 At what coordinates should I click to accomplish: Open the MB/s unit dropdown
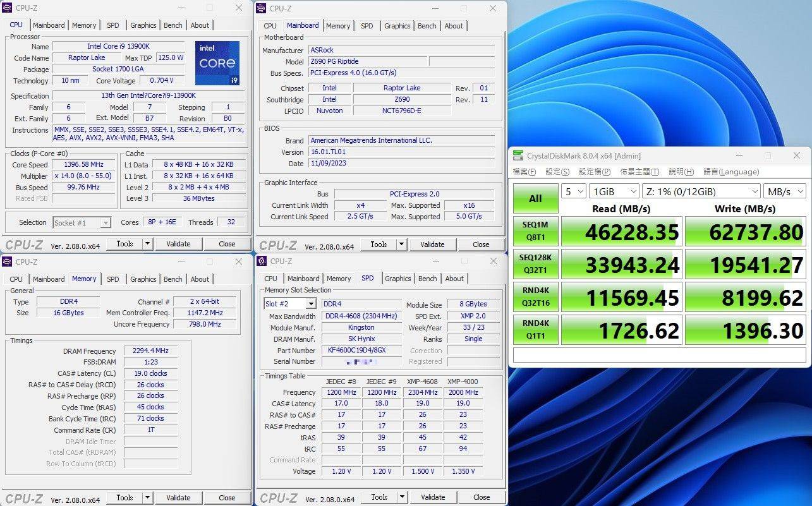click(785, 191)
